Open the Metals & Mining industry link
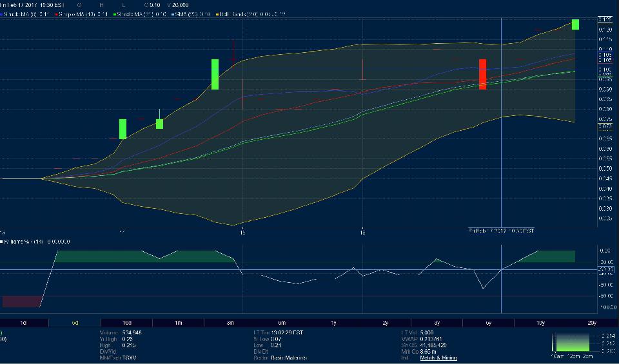 [437, 358]
